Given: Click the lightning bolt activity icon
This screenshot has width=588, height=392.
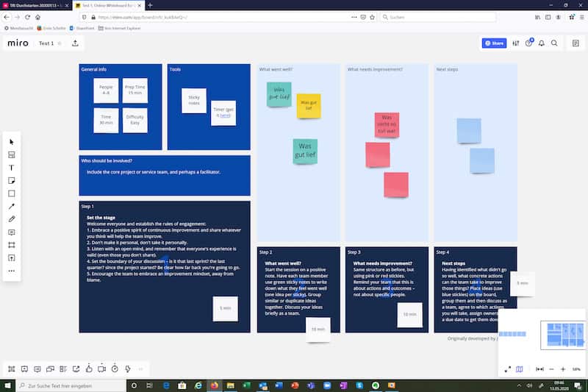Looking at the screenshot, I should click(127, 369).
